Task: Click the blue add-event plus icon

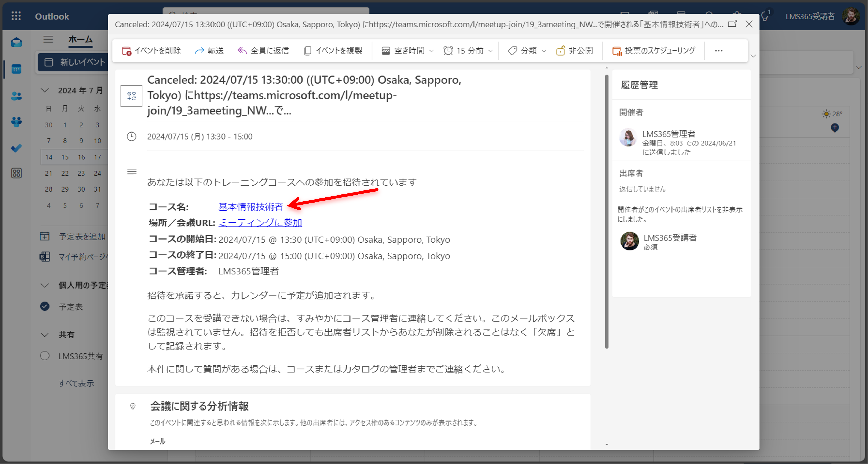Action: 835,128
